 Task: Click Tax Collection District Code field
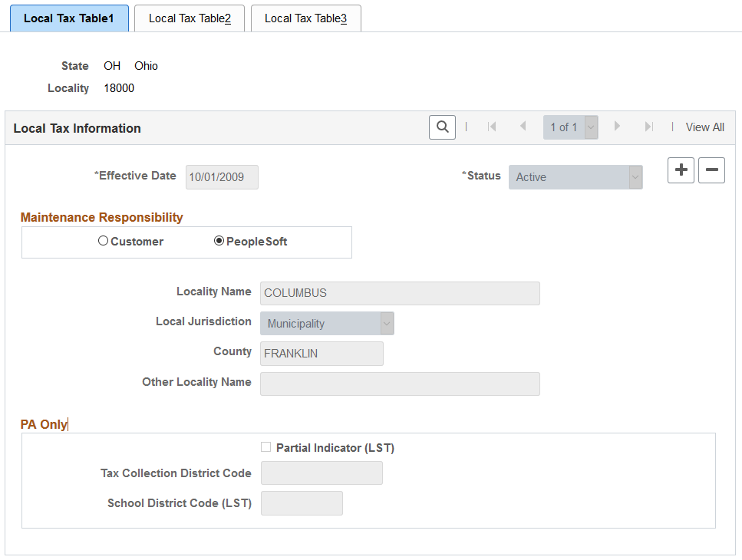(322, 473)
